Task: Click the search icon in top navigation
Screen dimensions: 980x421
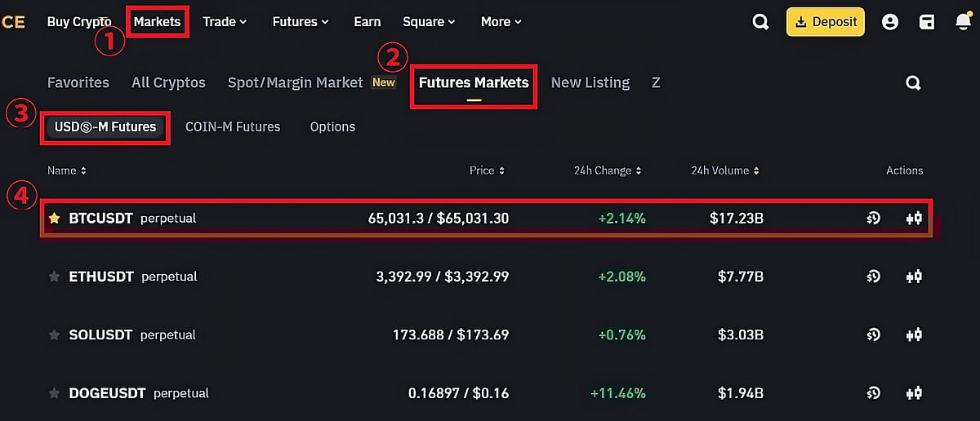Action: (x=760, y=22)
